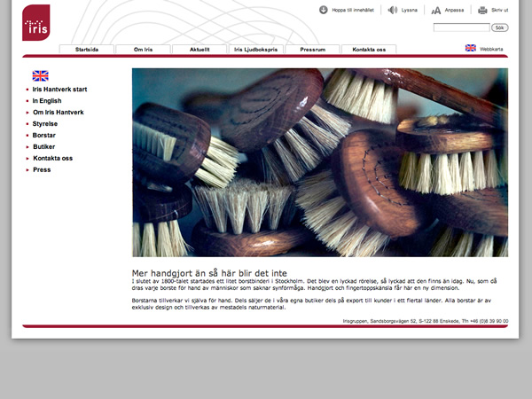Switch to the Om Iris tab
532x399 pixels.
tap(143, 50)
